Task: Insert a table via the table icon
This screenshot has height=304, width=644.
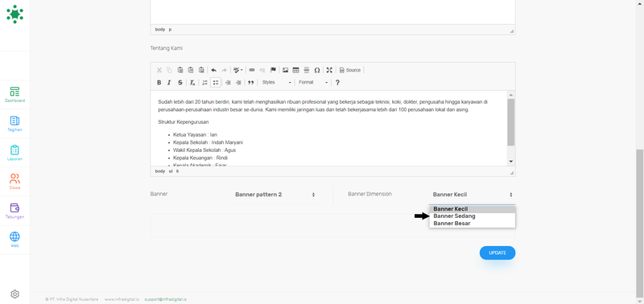Action: (295, 70)
